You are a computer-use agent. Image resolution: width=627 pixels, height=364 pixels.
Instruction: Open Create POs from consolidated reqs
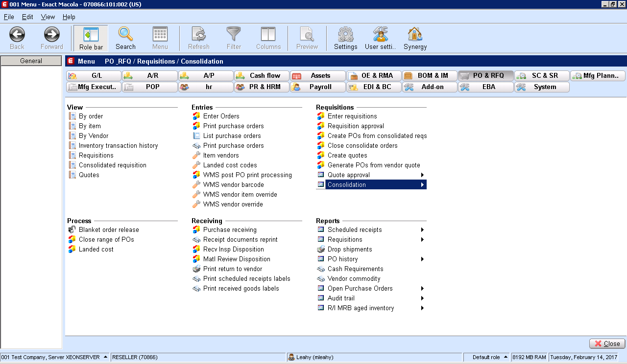pos(377,136)
